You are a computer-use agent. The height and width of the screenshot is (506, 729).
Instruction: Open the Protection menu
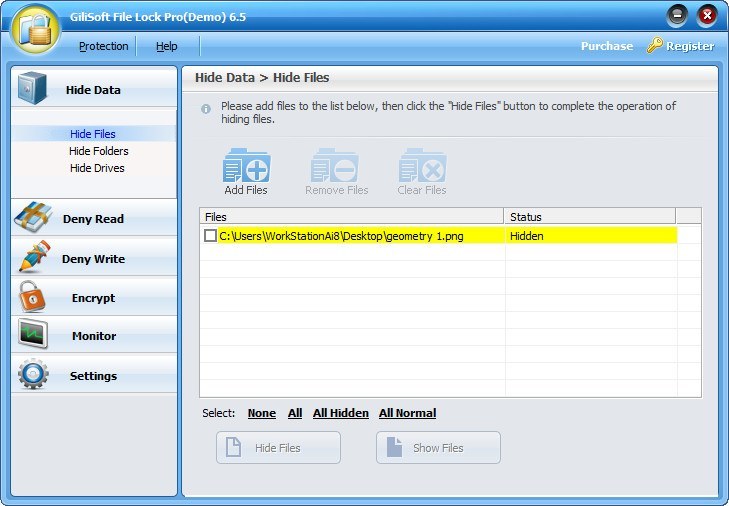103,46
